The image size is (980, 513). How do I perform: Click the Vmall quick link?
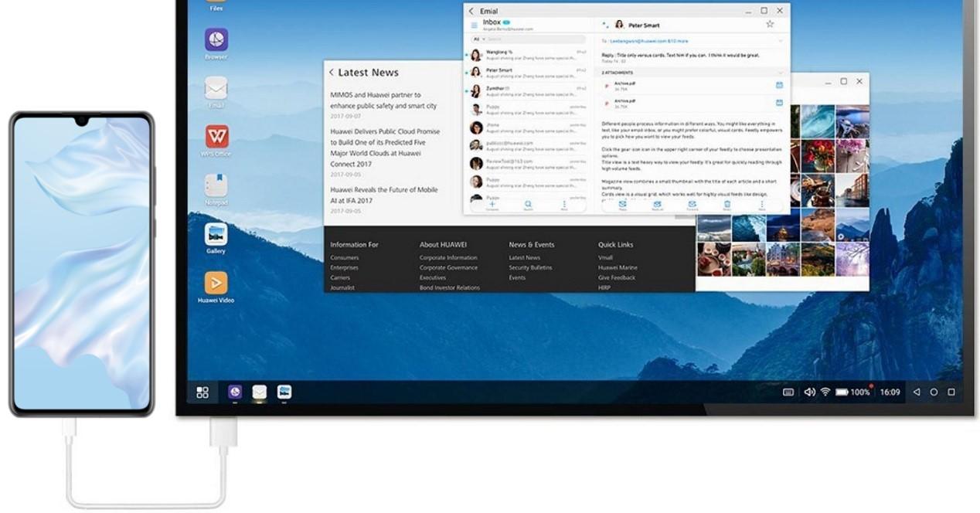tap(605, 257)
